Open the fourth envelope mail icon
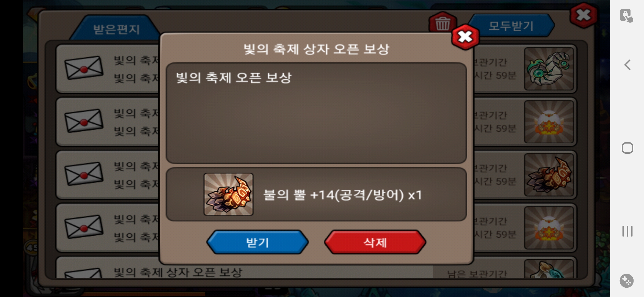 click(84, 227)
